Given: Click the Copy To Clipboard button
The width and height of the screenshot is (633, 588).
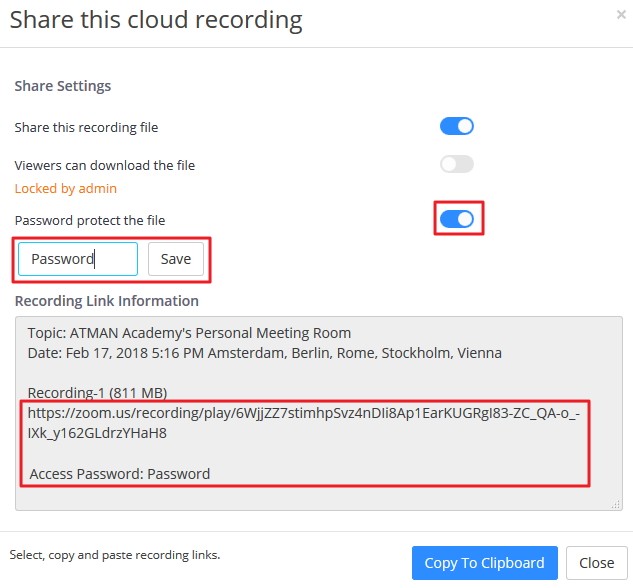Looking at the screenshot, I should coord(484,562).
